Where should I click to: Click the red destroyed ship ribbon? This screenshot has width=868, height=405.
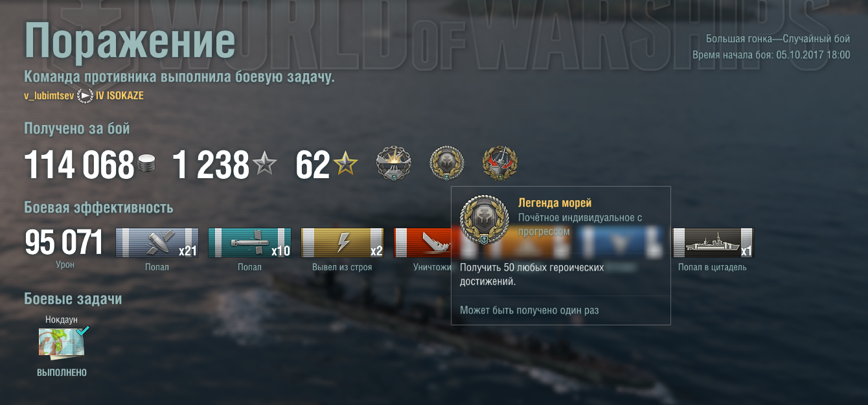[422, 243]
